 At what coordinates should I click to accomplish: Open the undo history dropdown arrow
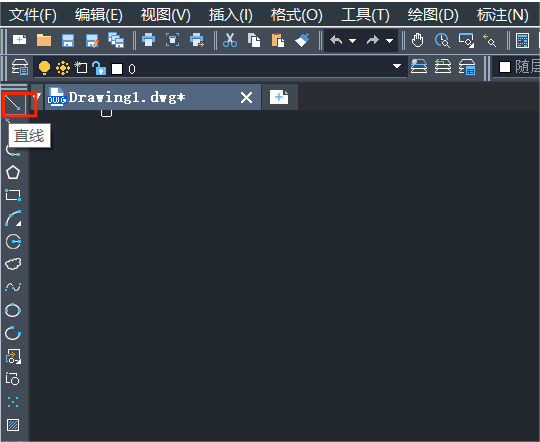point(352,41)
